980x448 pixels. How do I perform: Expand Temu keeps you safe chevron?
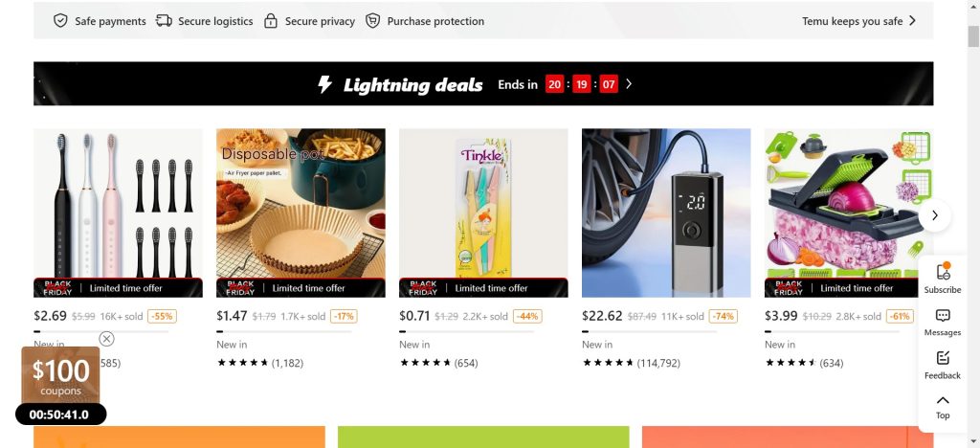coord(913,20)
